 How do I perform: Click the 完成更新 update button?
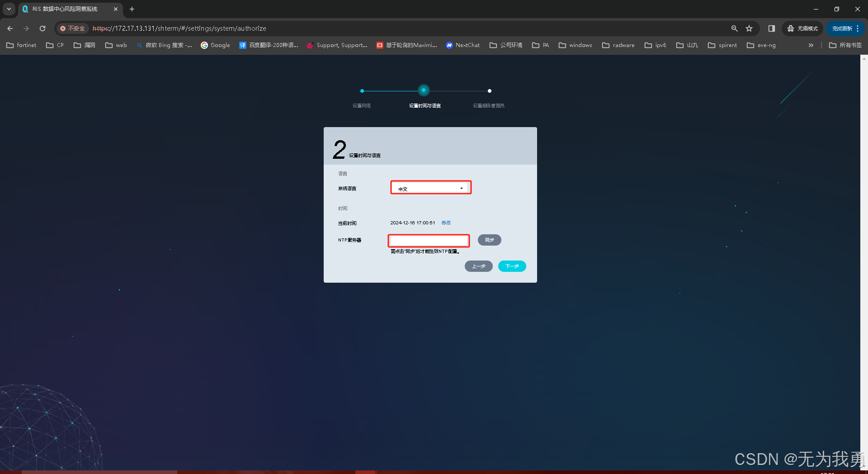point(842,28)
